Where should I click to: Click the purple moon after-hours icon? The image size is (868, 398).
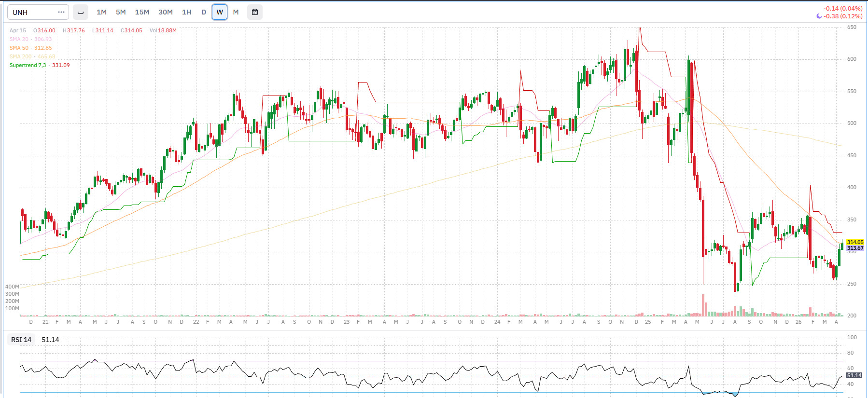819,16
